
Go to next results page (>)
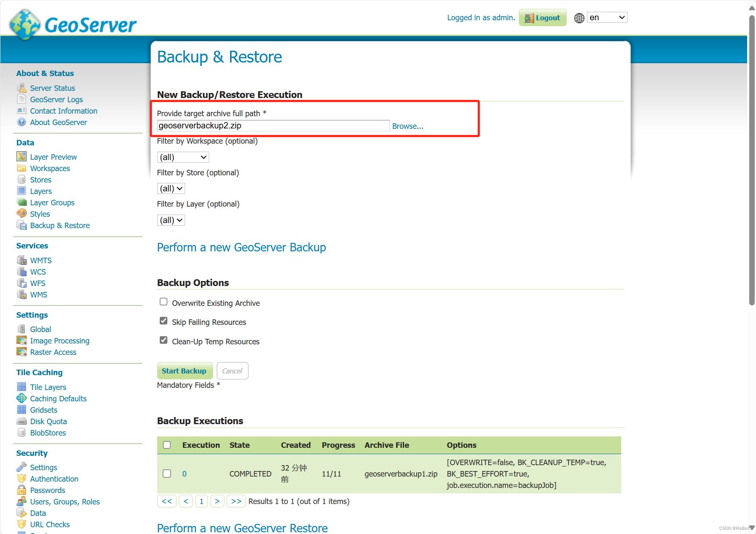point(217,501)
